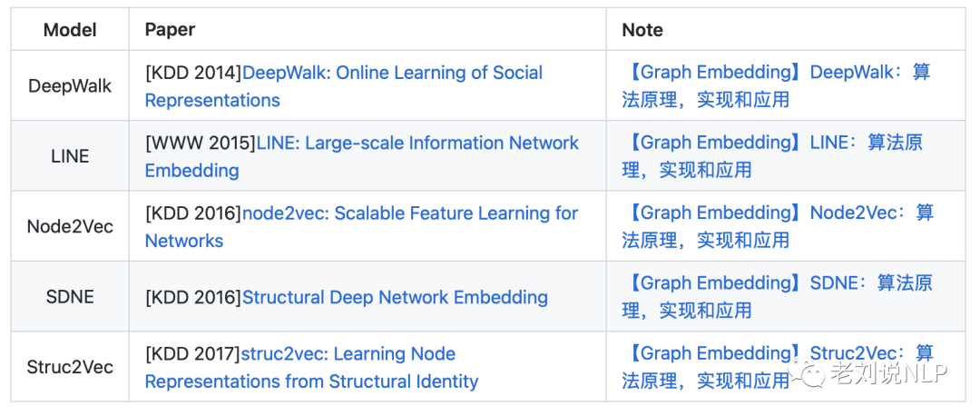Select the DeepWalk model cell

pos(70,86)
